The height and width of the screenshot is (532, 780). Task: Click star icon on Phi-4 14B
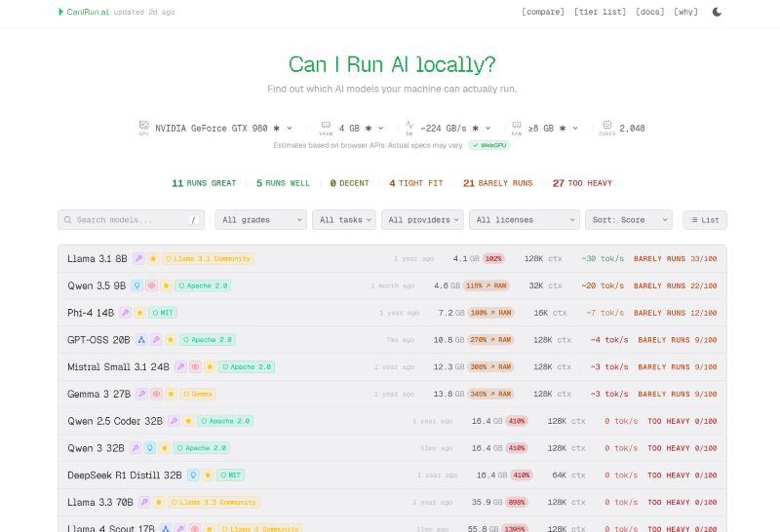139,313
